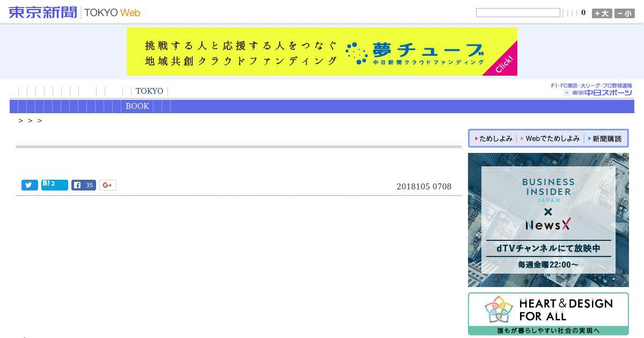Open the Business Insider × NewsX ad
This screenshot has width=644, height=338.
pos(548,220)
